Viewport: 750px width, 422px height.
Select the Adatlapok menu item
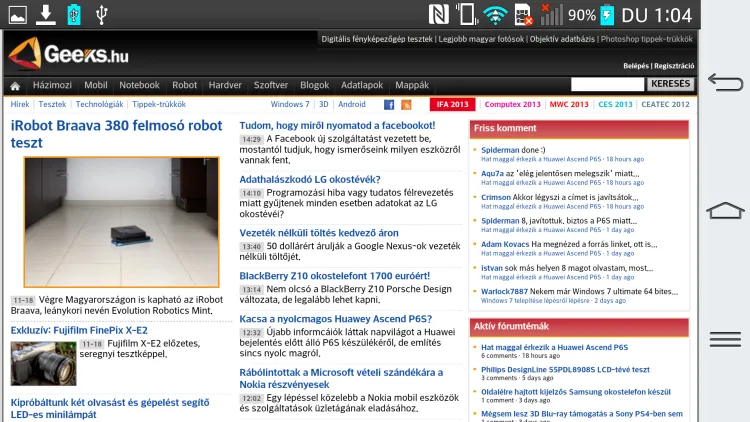pyautogui.click(x=361, y=86)
